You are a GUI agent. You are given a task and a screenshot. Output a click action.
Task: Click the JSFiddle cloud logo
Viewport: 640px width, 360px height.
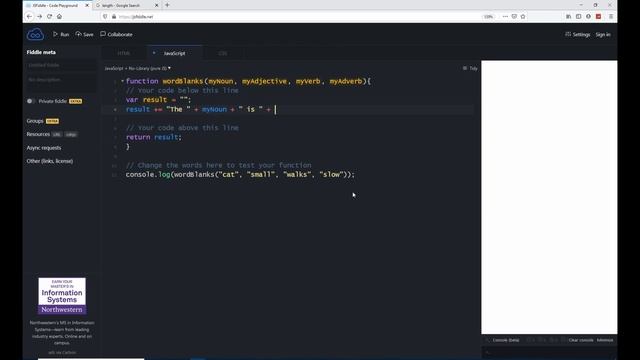pyautogui.click(x=35, y=34)
